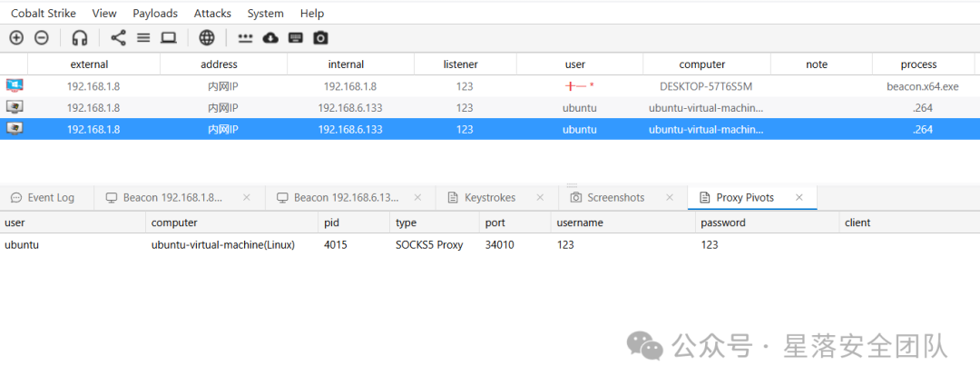Image resolution: width=980 pixels, height=386 pixels.
Task: Open the System menu
Action: point(265,13)
